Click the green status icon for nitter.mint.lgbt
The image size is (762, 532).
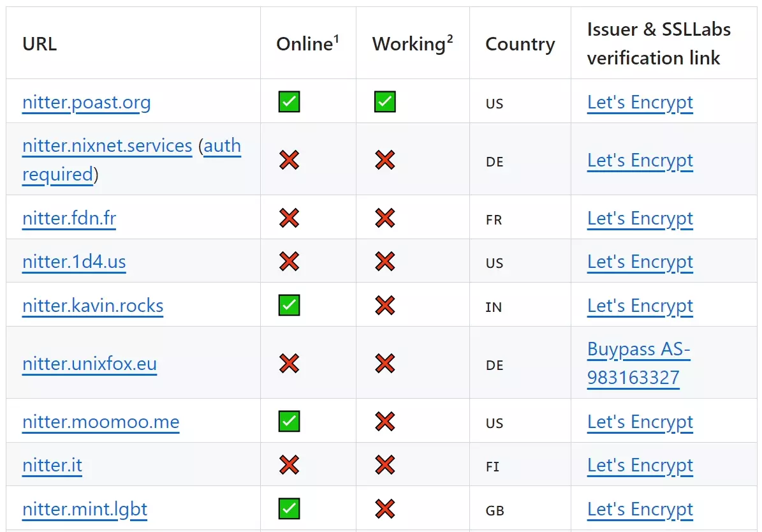288,509
